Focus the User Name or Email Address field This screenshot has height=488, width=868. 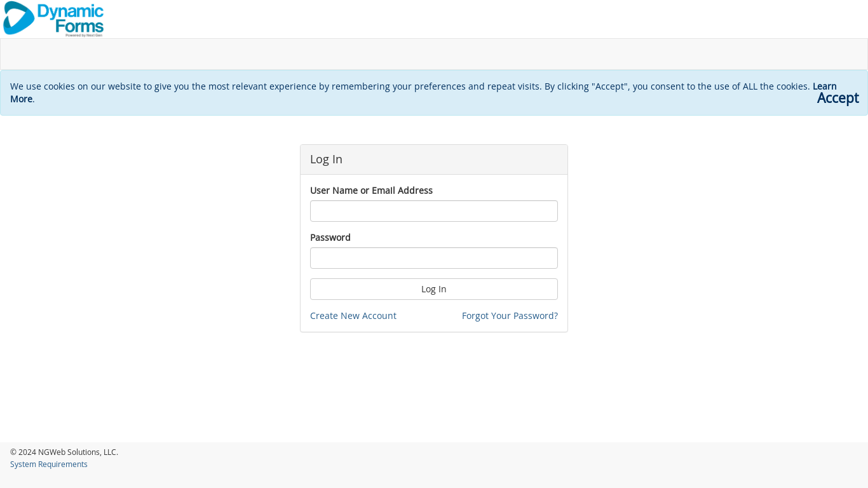coord(434,211)
